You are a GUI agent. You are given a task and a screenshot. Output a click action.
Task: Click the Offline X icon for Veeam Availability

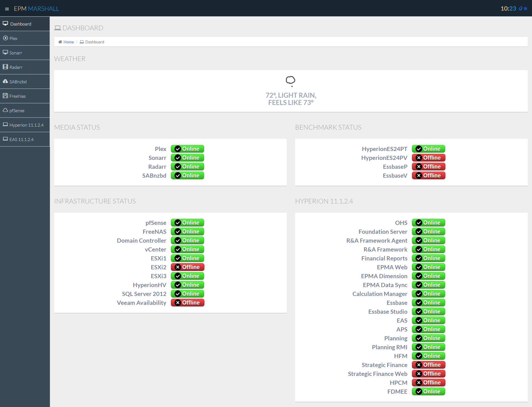[178, 303]
